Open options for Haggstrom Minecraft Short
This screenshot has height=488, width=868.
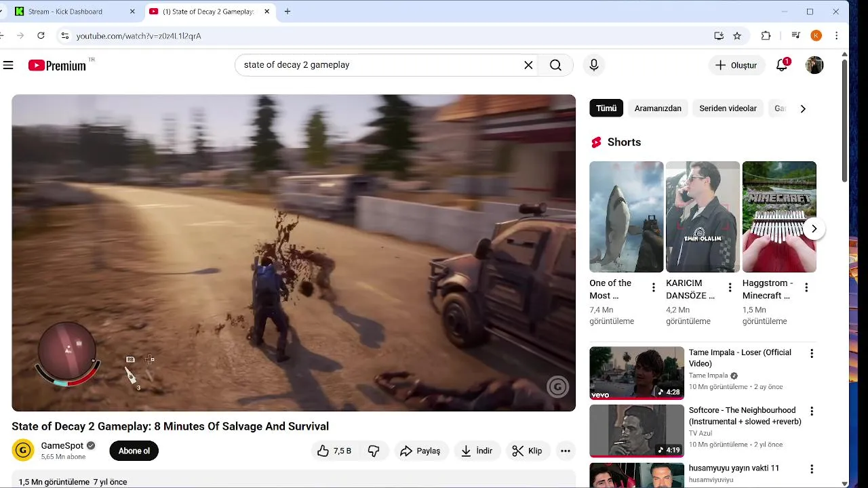point(806,287)
